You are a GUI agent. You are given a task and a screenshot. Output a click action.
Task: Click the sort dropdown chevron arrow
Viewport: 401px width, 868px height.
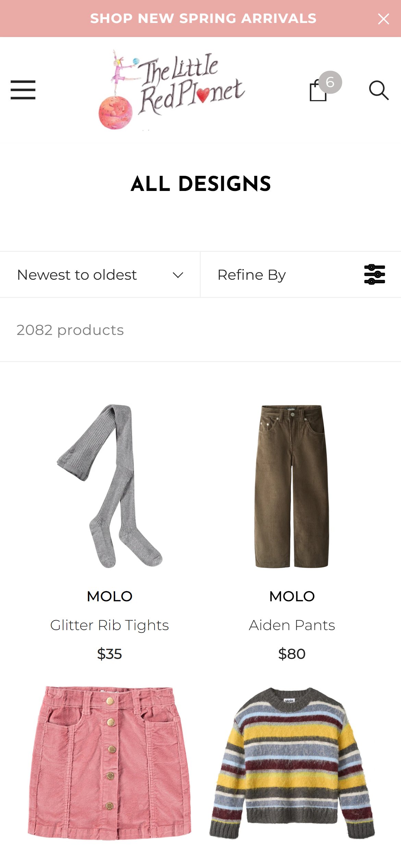point(178,275)
